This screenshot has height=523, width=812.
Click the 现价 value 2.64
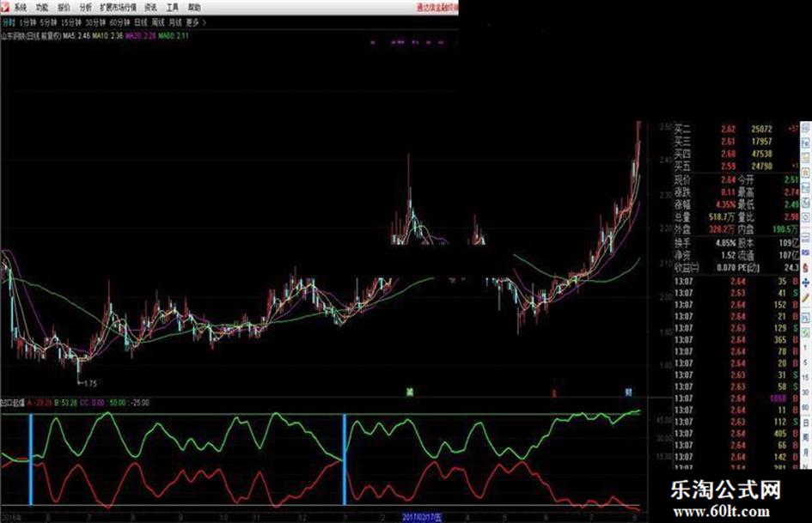pos(728,180)
